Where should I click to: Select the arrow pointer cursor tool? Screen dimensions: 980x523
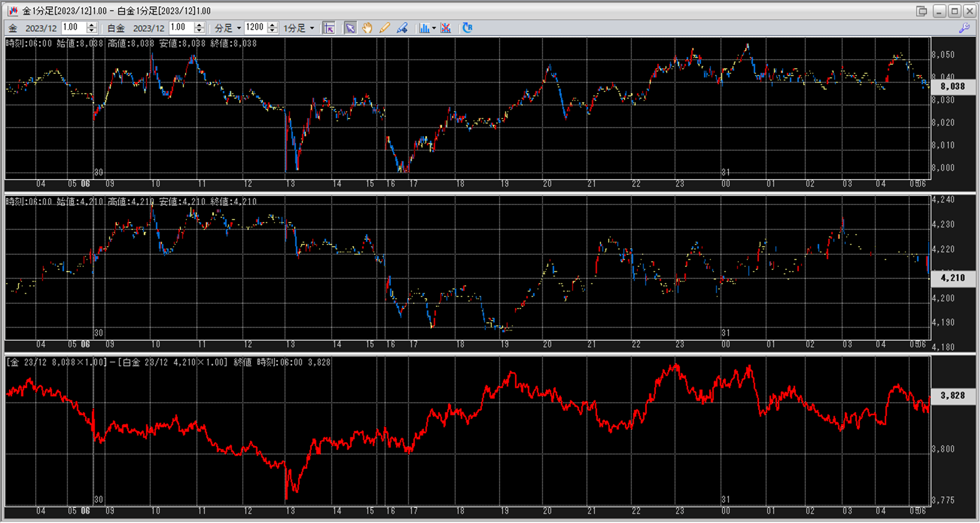[x=350, y=28]
